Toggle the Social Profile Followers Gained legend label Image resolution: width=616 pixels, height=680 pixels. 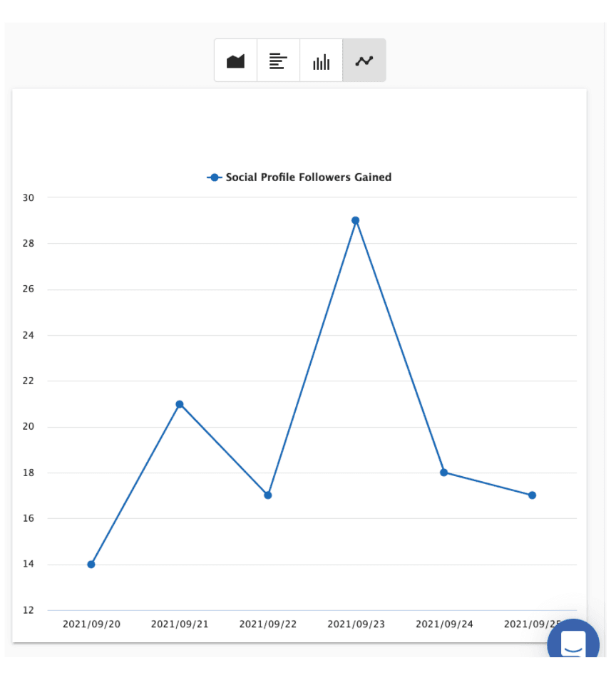tap(308, 177)
